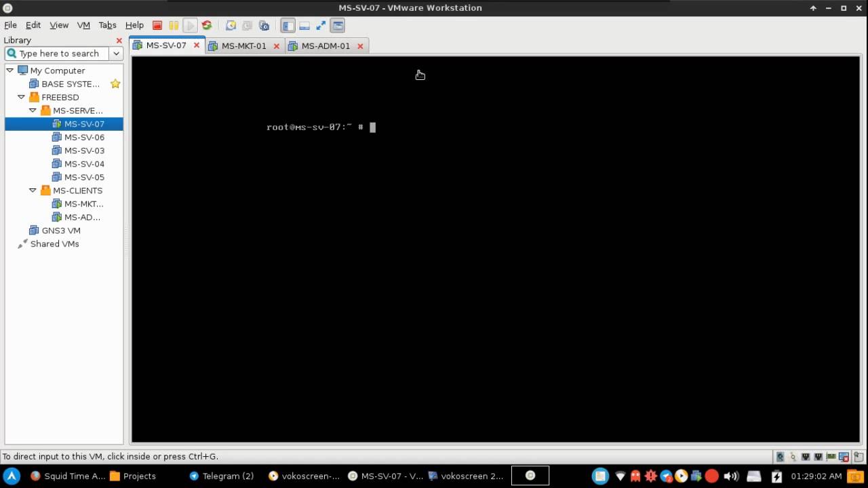Open the Projects taskbar window
868x488 pixels.
click(133, 476)
